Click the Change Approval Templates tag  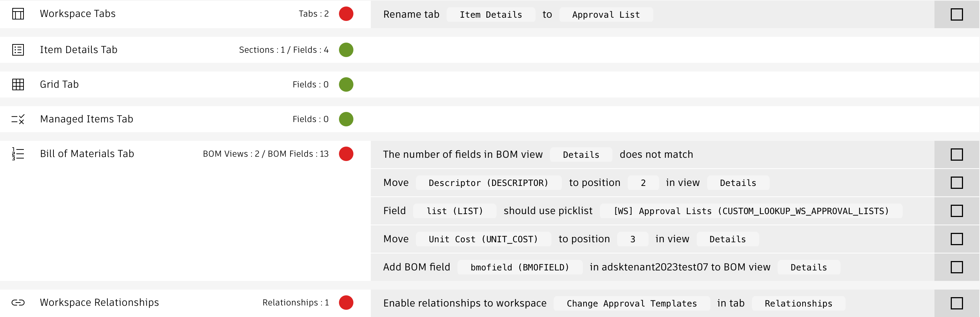pos(631,303)
